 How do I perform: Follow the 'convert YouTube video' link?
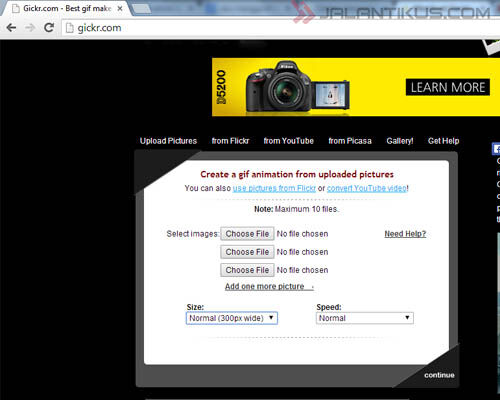tap(367, 188)
